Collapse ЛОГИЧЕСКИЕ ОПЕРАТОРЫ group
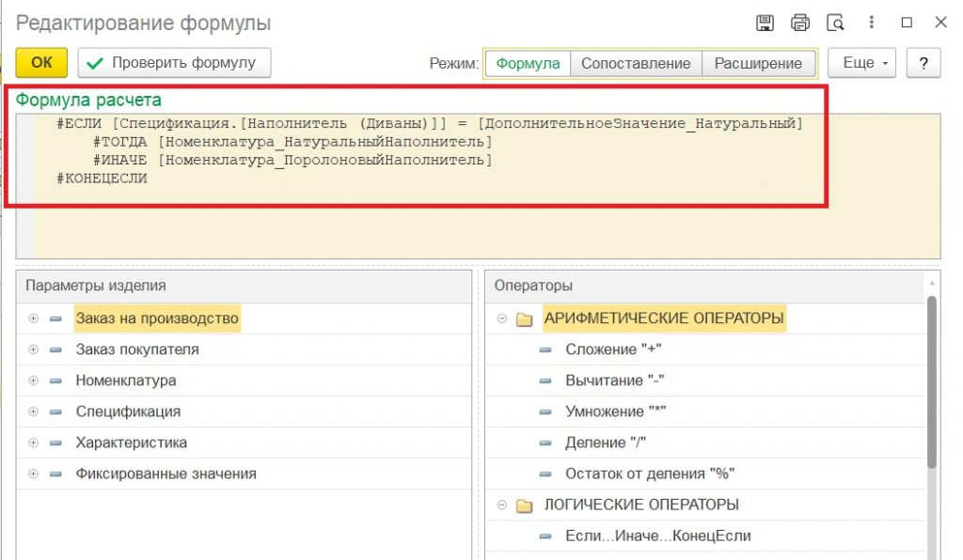963x560 pixels. [x=502, y=505]
